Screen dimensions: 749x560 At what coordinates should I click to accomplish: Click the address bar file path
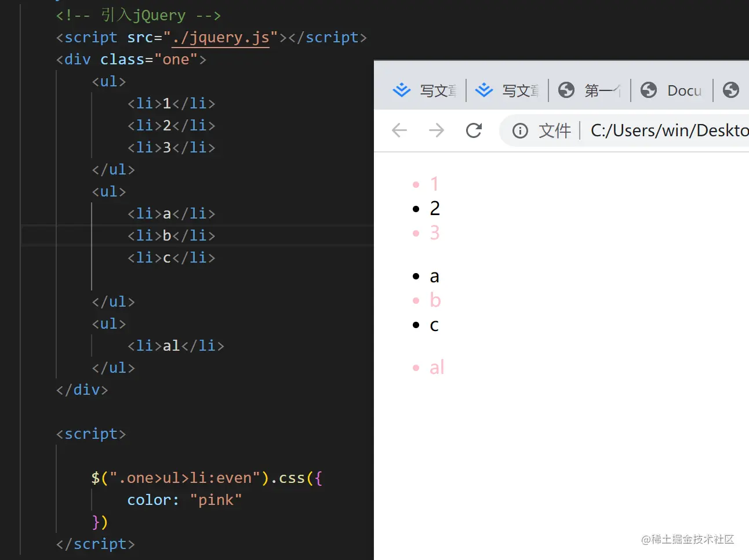670,130
